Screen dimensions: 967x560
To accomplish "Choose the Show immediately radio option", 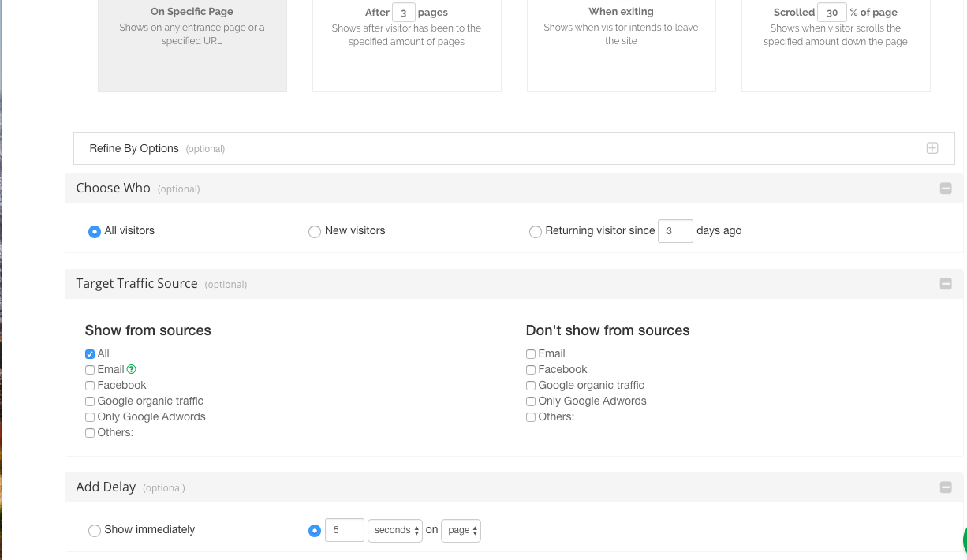I will click(x=95, y=530).
